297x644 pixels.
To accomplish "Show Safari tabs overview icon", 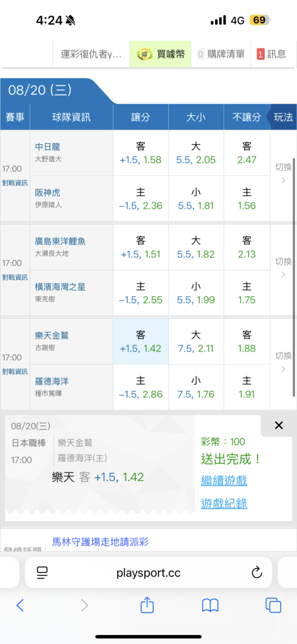I will coord(273,605).
